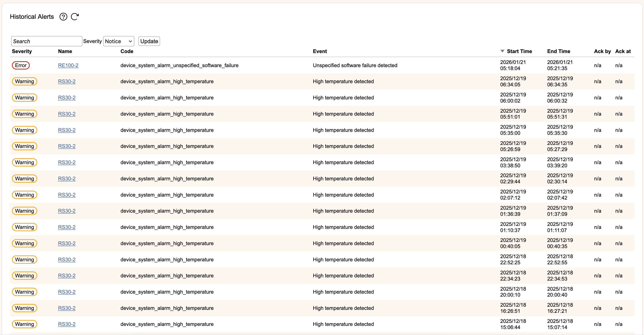The width and height of the screenshot is (644, 335).
Task: Sort by Name column header
Action: (x=65, y=51)
